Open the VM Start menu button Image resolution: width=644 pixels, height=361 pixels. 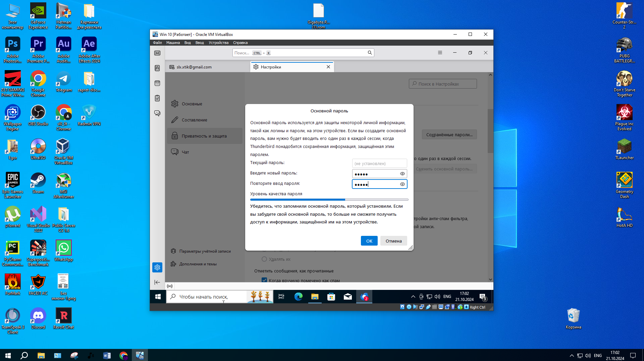(158, 297)
